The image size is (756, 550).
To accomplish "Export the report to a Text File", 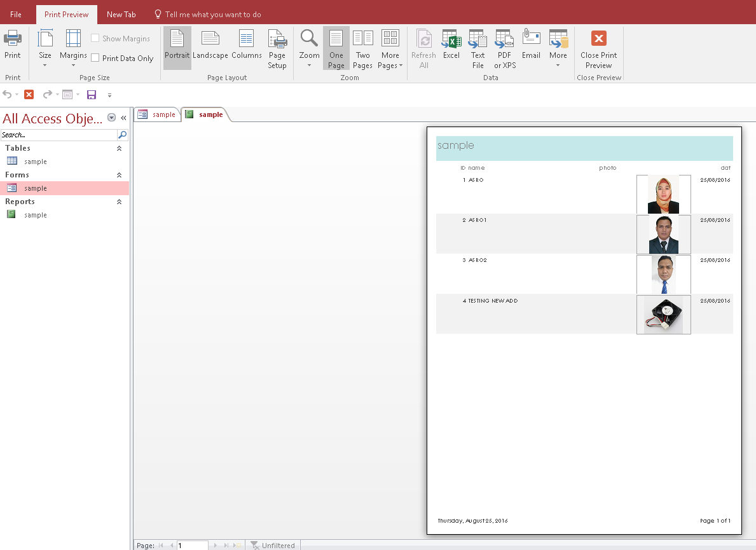I will click(x=478, y=48).
